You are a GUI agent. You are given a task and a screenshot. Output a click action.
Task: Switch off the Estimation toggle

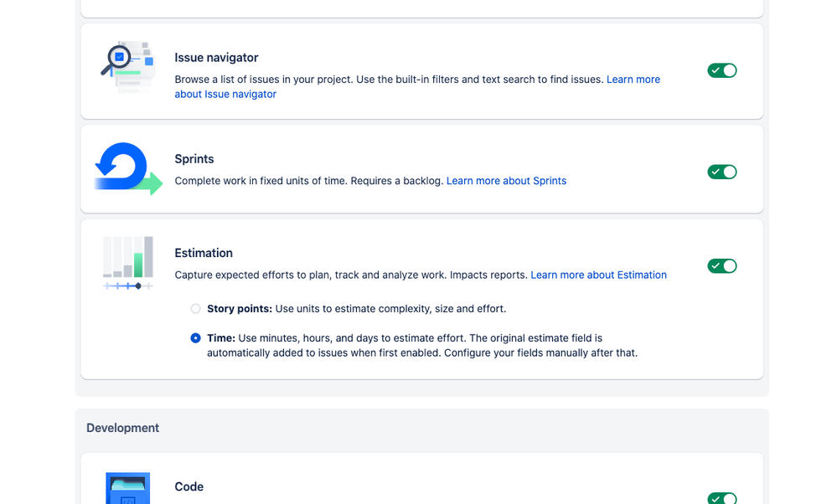click(721, 265)
